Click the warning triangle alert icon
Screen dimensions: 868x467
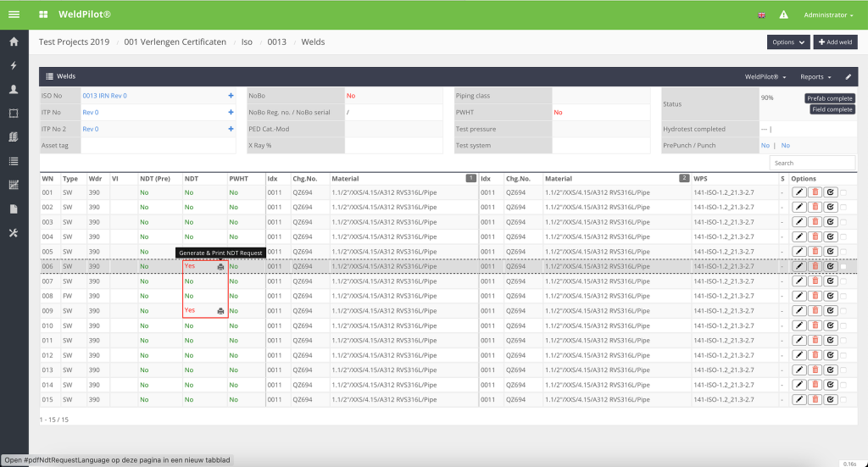(x=784, y=15)
